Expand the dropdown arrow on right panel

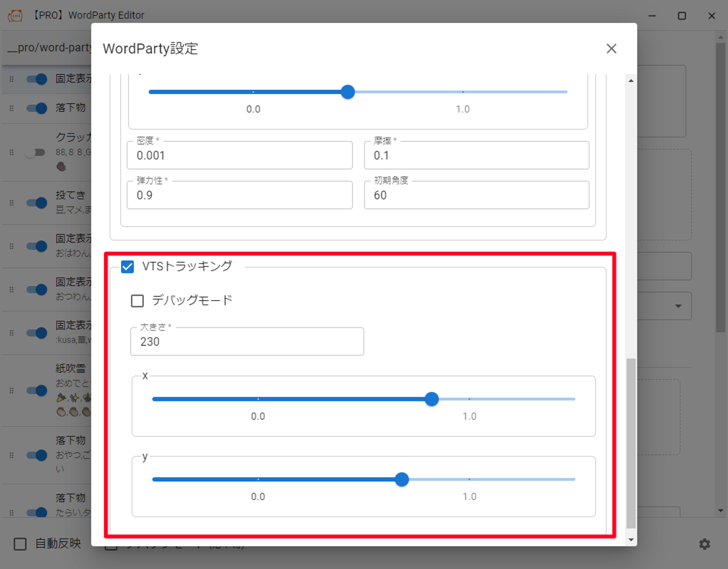coord(678,306)
